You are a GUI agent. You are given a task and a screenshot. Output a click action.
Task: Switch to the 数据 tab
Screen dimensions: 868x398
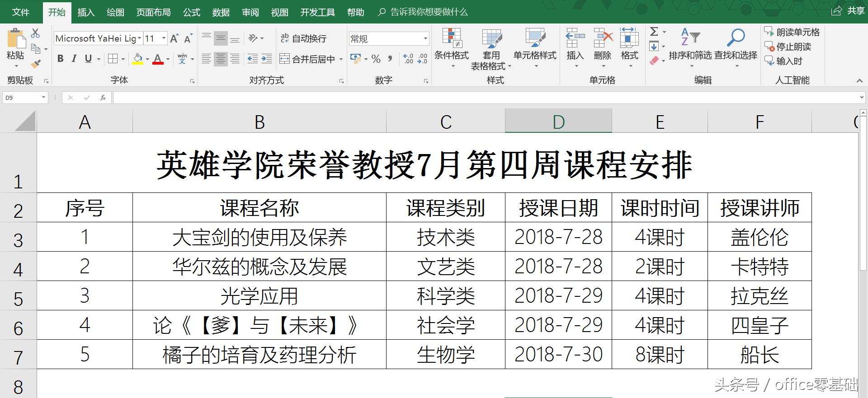click(221, 12)
